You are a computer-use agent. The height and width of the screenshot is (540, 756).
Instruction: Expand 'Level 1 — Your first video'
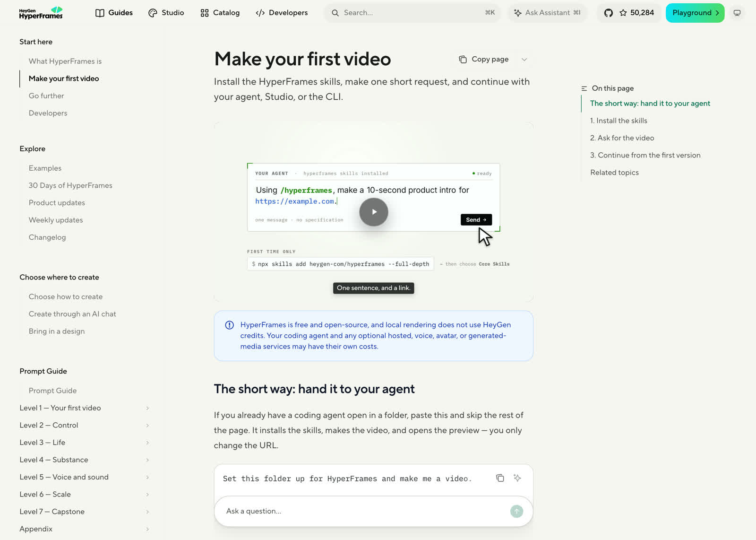pos(85,408)
